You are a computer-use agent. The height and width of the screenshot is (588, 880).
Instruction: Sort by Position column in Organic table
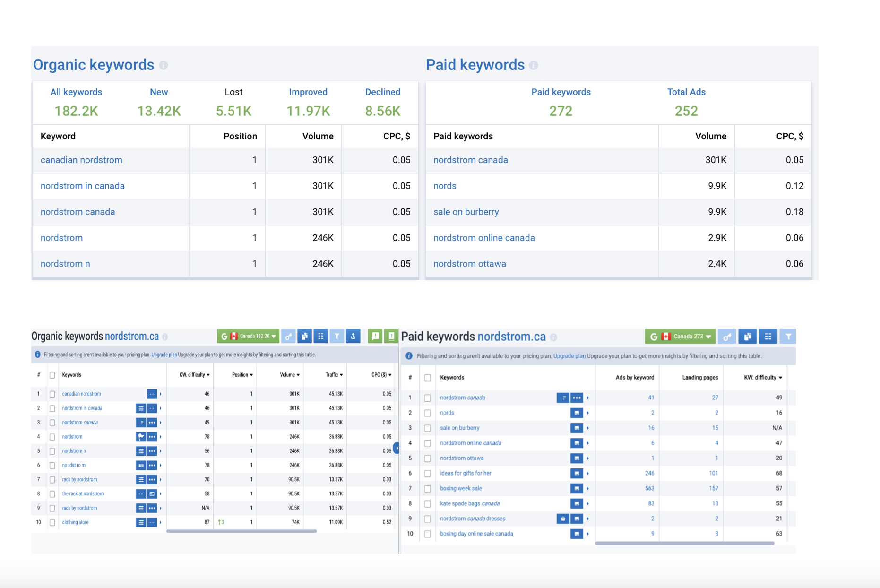tap(242, 375)
